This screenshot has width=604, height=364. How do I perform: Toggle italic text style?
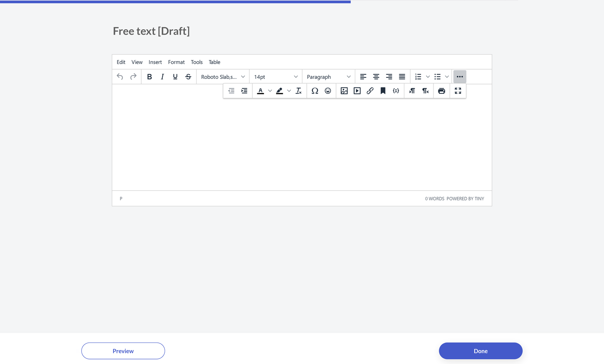pos(162,77)
